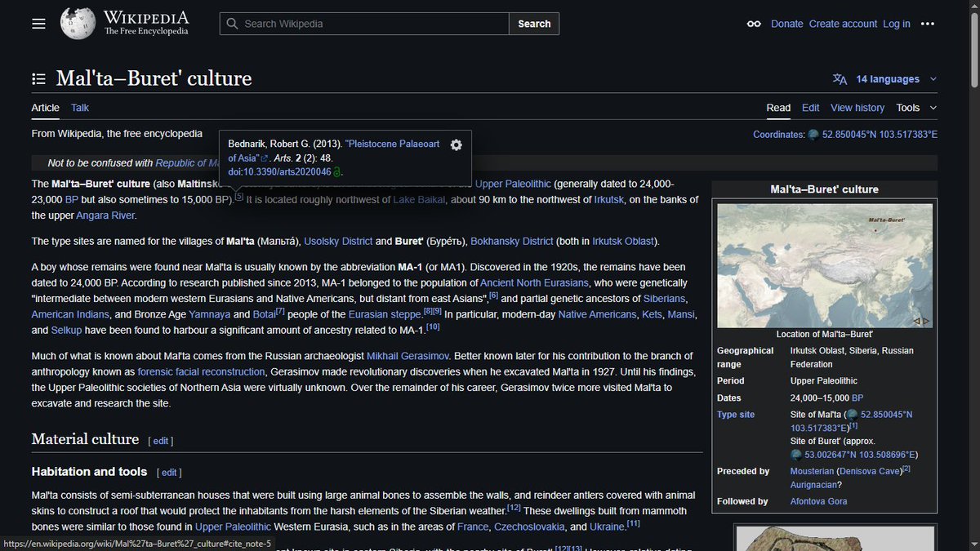Switch to the Talk tab

pos(80,108)
